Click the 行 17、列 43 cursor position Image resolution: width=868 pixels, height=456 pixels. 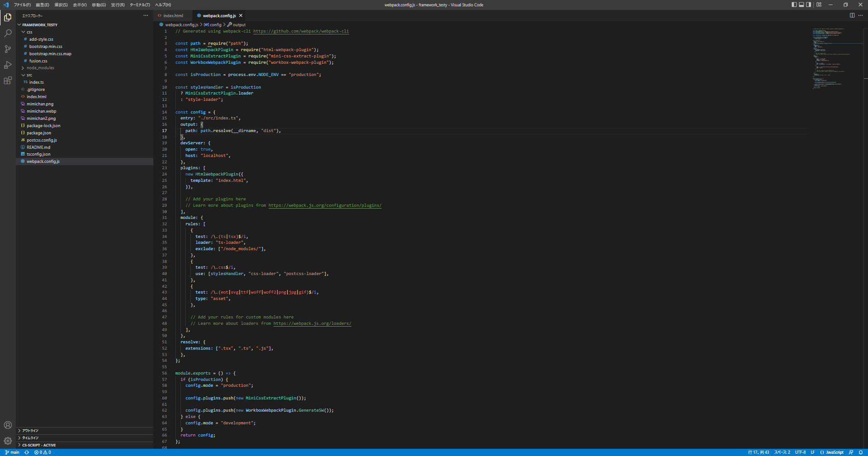759,452
